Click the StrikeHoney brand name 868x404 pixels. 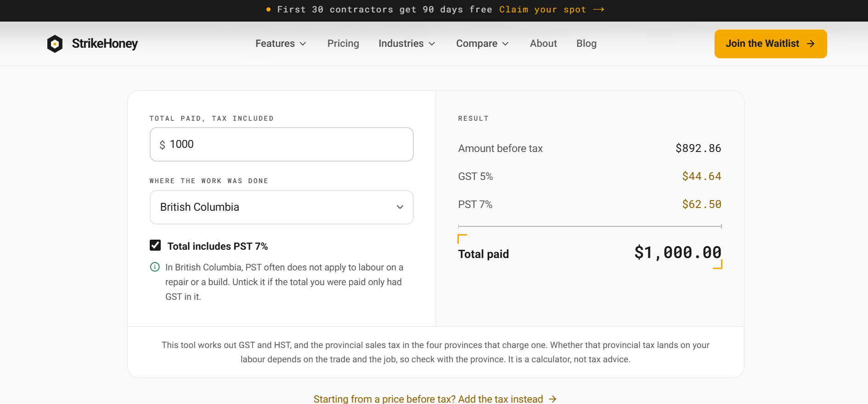(x=105, y=44)
